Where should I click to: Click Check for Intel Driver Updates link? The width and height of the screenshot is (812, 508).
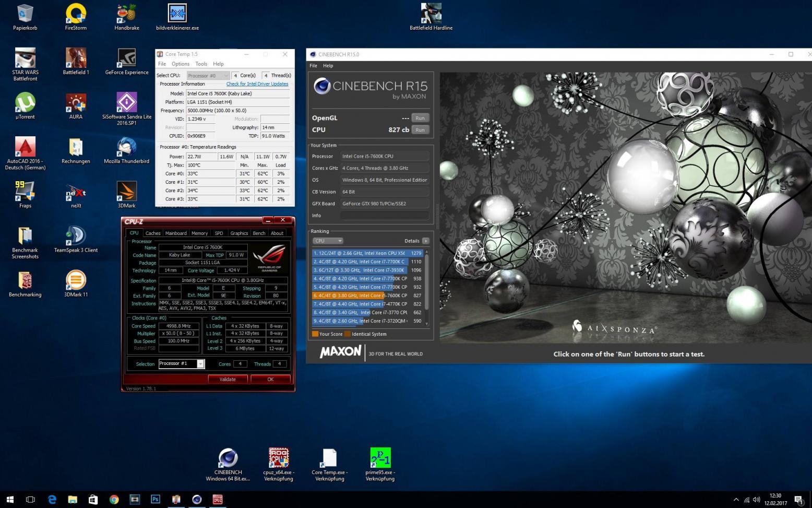point(257,84)
